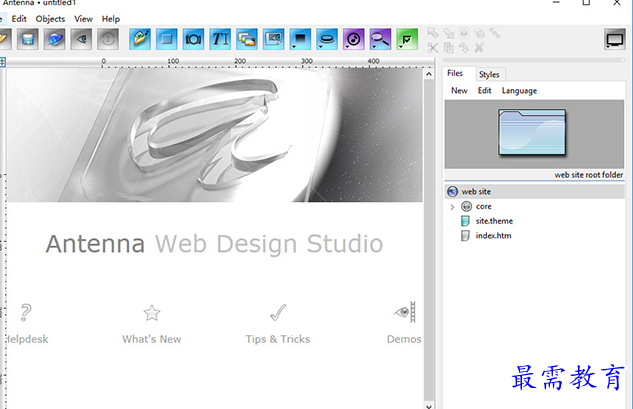
Task: Click New in the Files panel
Action: coord(459,90)
